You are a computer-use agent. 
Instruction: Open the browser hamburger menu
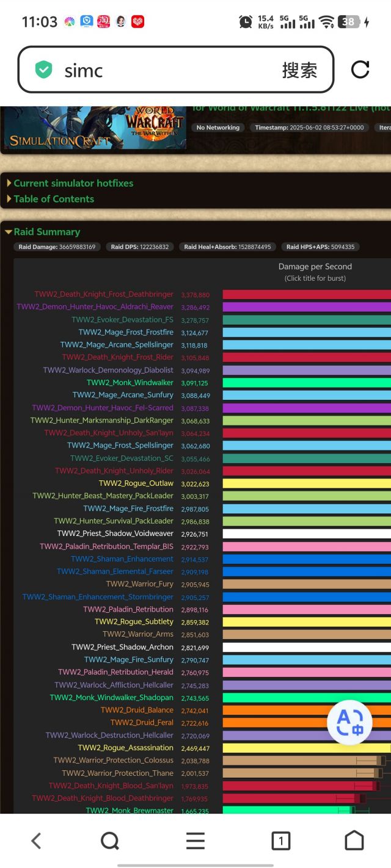(195, 841)
